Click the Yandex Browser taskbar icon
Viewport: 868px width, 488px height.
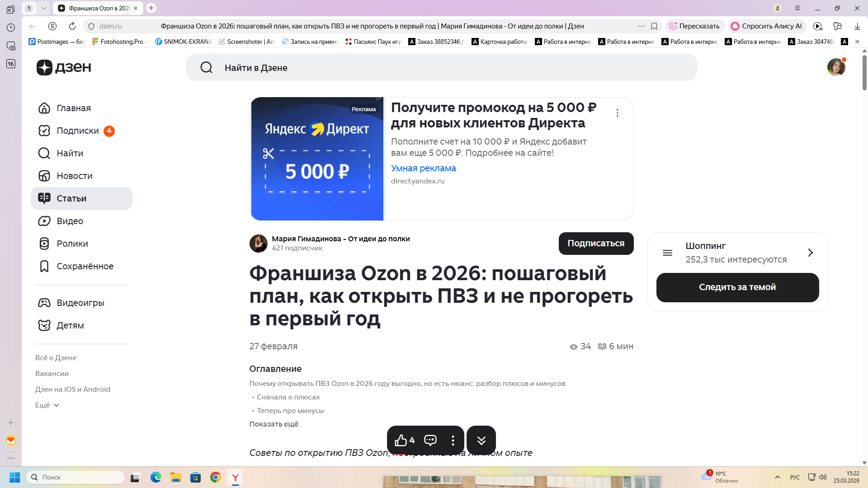click(235, 477)
